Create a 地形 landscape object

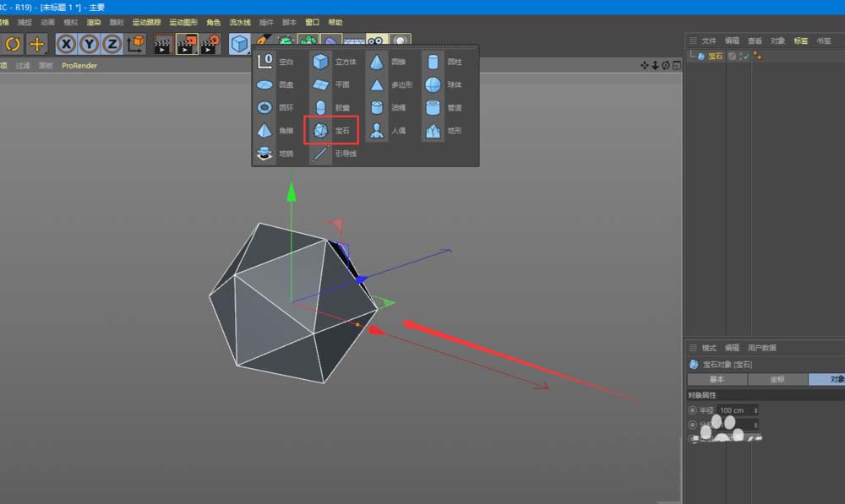pos(433,131)
